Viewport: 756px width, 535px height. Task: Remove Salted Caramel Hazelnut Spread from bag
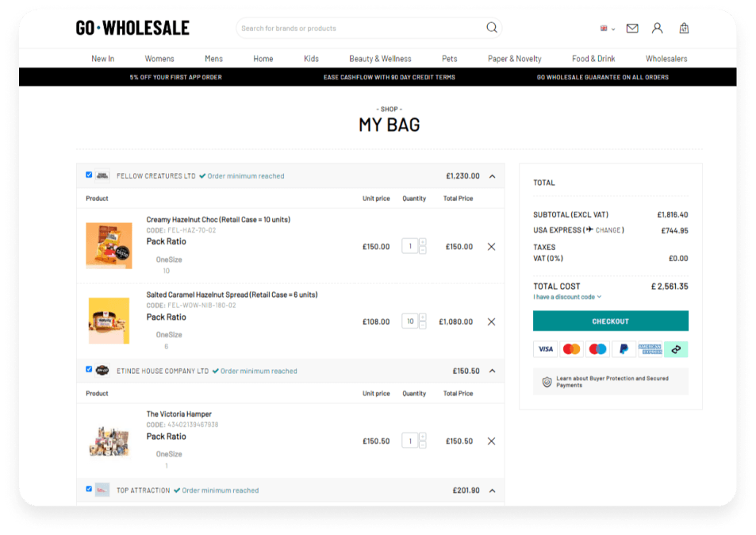pyautogui.click(x=491, y=321)
